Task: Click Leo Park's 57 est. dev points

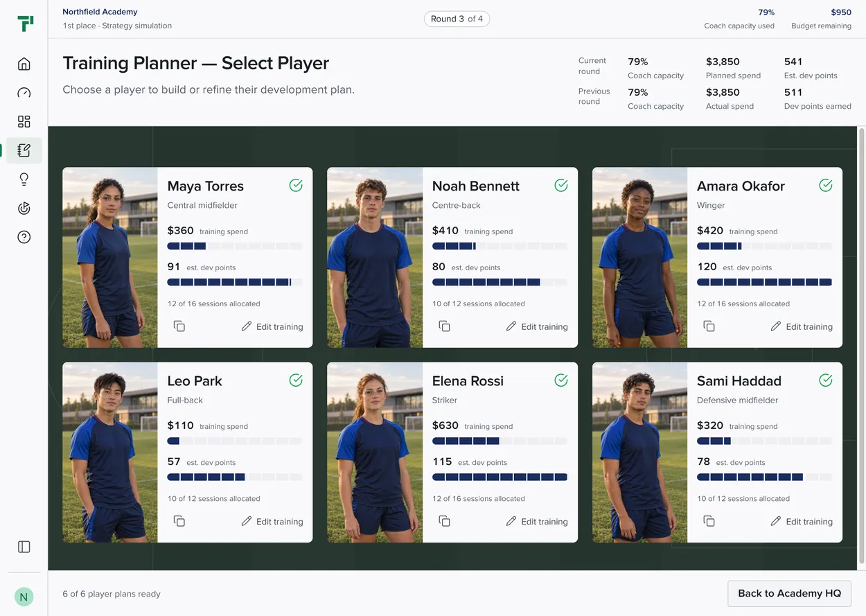Action: tap(174, 461)
